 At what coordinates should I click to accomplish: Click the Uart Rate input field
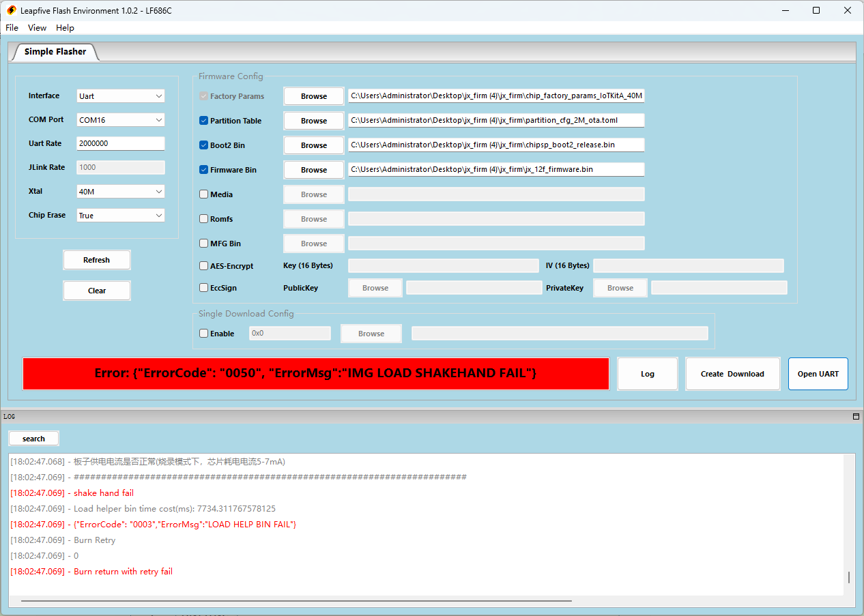pos(121,144)
